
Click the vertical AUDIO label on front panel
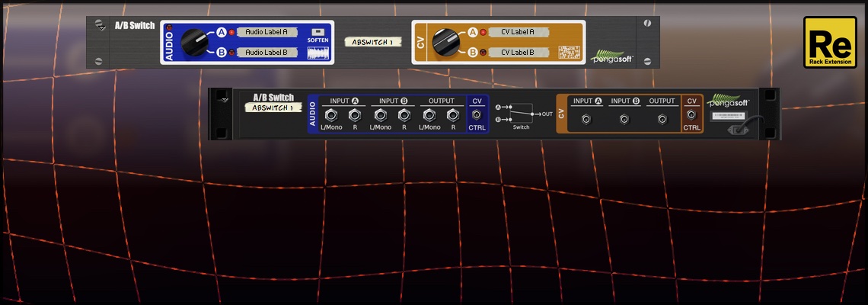tap(169, 46)
